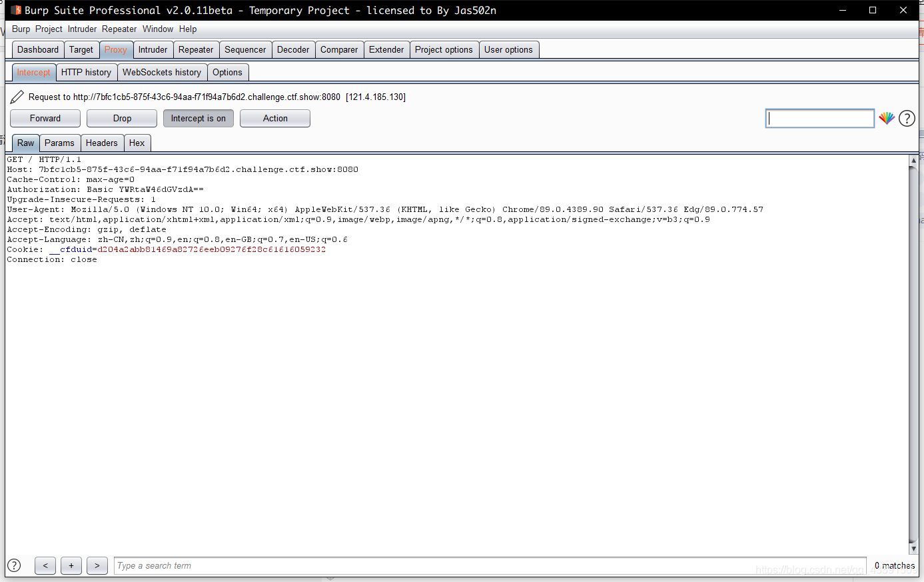The width and height of the screenshot is (924, 582).
Task: Switch to the Extender tab
Action: click(386, 49)
